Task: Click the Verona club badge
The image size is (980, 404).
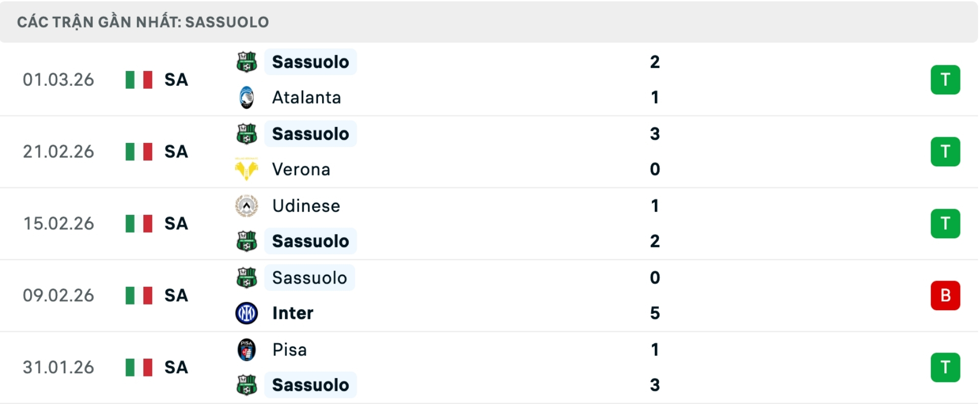Action: point(247,169)
